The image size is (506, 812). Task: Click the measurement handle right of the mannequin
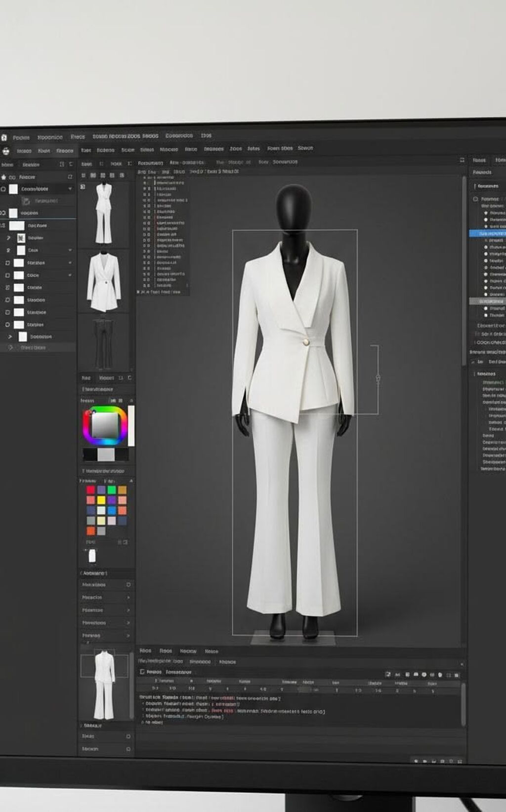click(378, 378)
